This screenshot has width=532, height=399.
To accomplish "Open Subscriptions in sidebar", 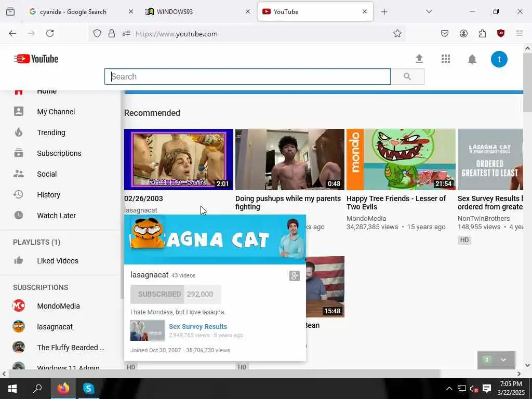I will tap(59, 153).
